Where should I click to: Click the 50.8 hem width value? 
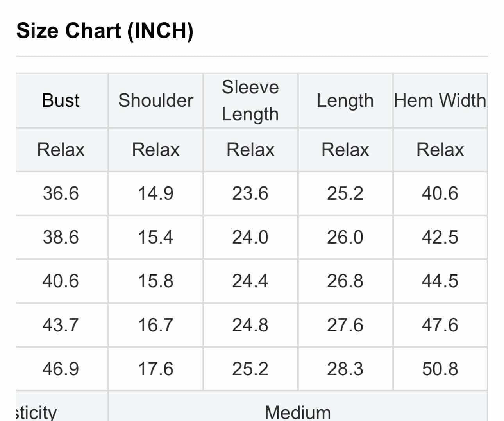(440, 369)
